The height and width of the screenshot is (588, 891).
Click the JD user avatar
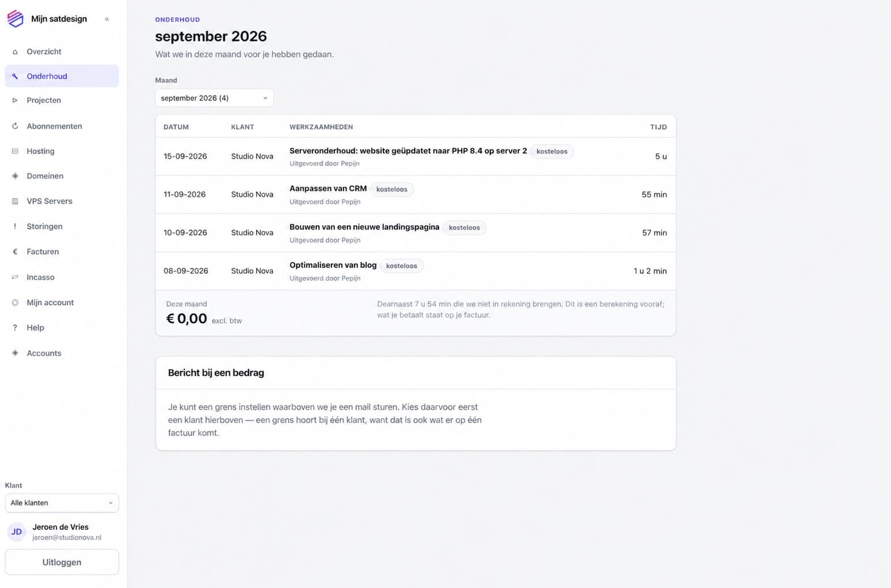pyautogui.click(x=17, y=531)
